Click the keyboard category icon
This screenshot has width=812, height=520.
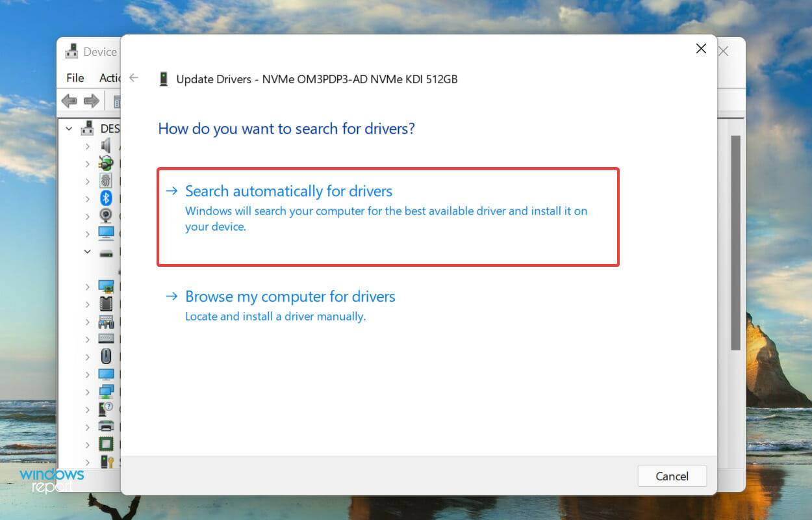coord(106,339)
